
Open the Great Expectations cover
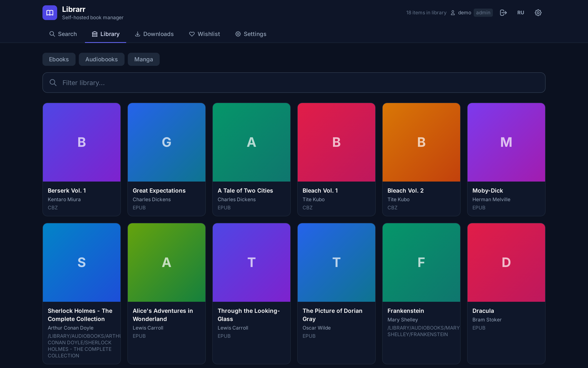point(166,142)
